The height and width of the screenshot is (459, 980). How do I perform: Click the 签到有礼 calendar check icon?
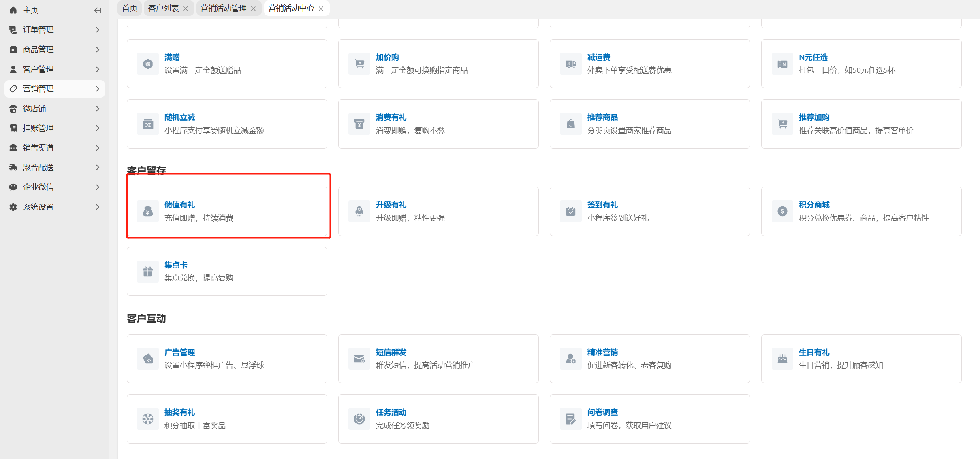tap(571, 211)
